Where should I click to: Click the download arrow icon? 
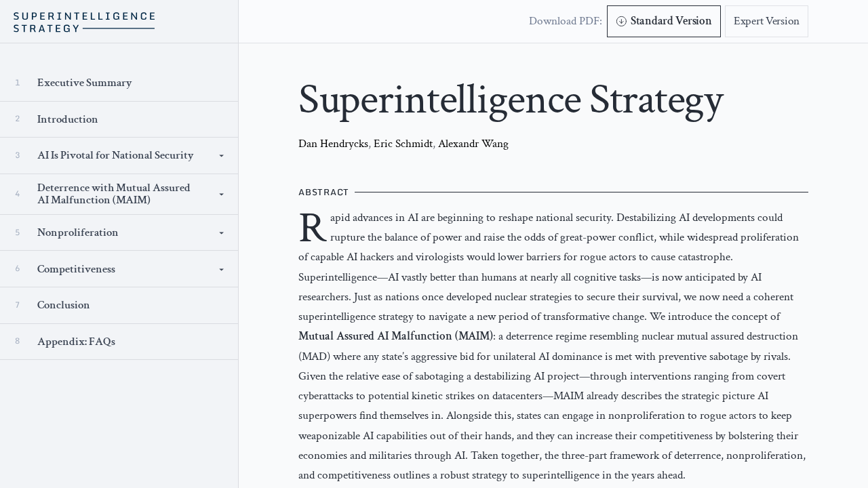click(x=621, y=22)
